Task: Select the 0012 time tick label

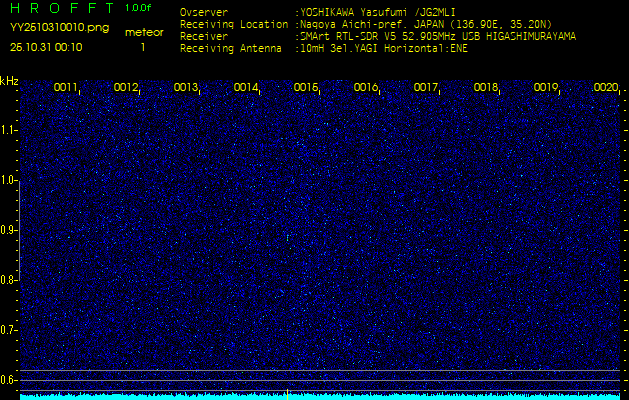Action: pos(126,88)
